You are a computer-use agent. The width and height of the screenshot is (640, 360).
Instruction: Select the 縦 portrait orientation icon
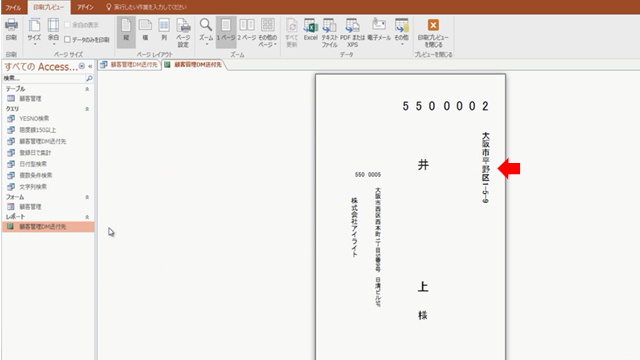(126, 32)
